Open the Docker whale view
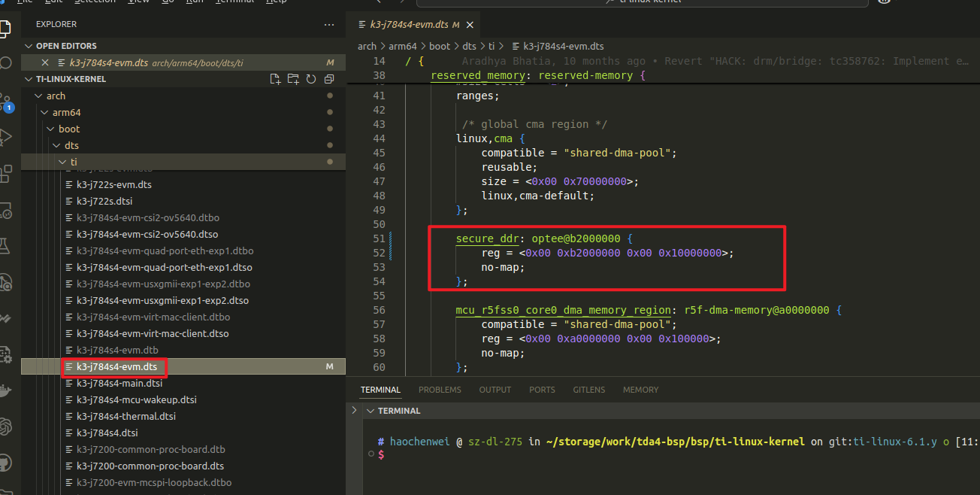This screenshot has width=980, height=495. click(6, 390)
